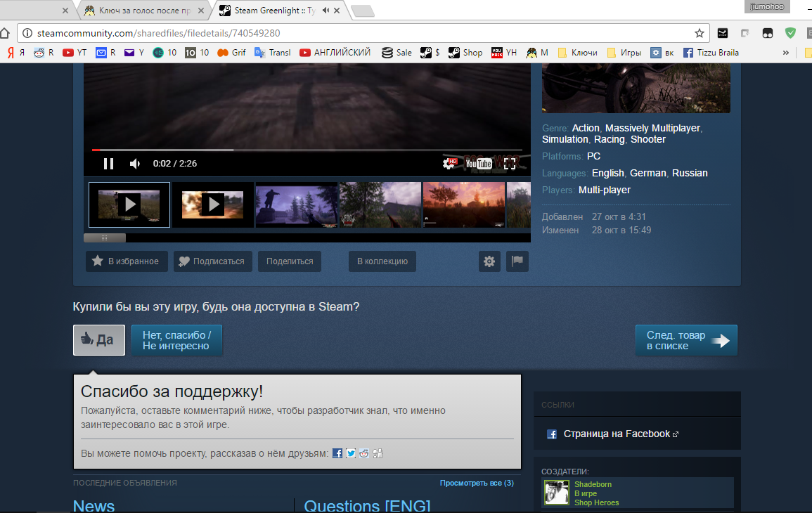The image size is (812, 513).
Task: Click Нет, спасибо / Не интересно
Action: pos(176,340)
